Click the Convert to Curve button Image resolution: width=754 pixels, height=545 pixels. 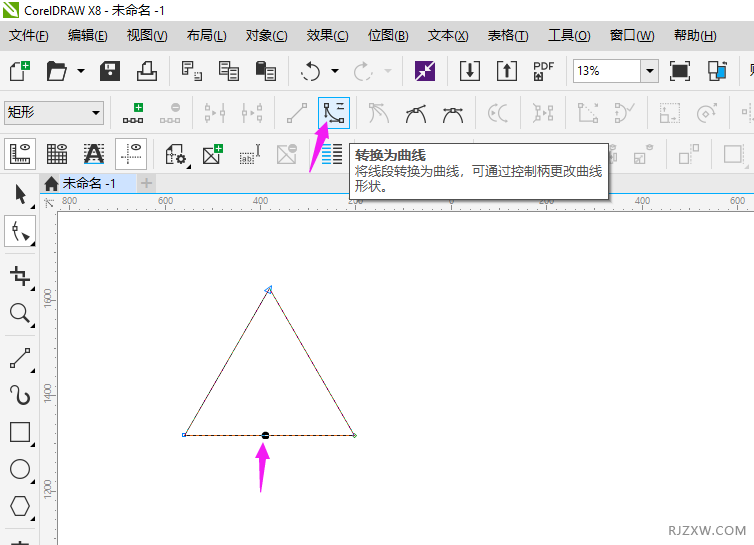coord(334,113)
